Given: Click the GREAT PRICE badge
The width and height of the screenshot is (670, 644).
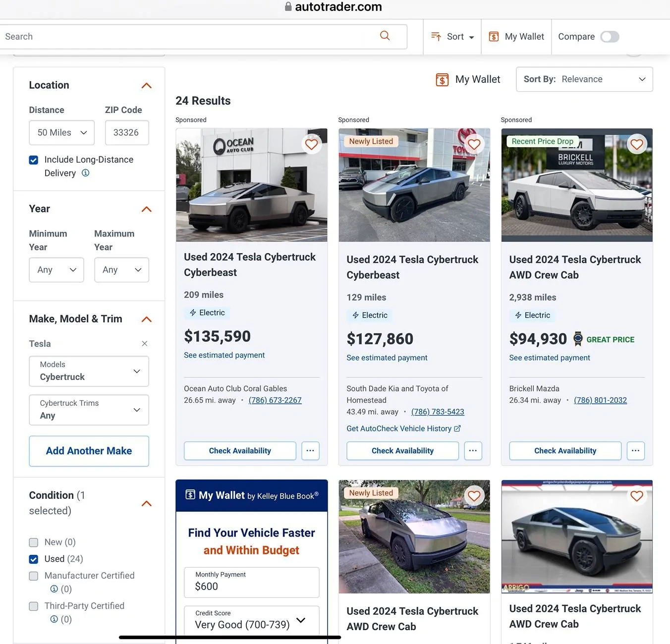Looking at the screenshot, I should click(604, 339).
